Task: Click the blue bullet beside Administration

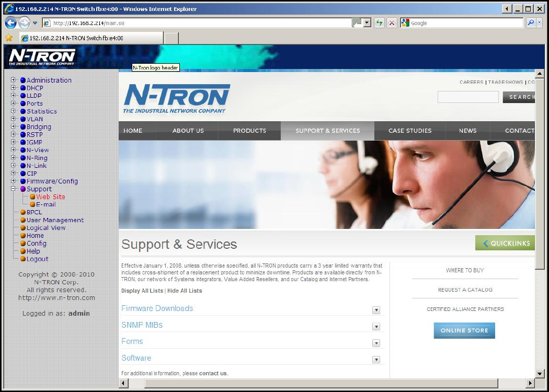Action: click(23, 80)
